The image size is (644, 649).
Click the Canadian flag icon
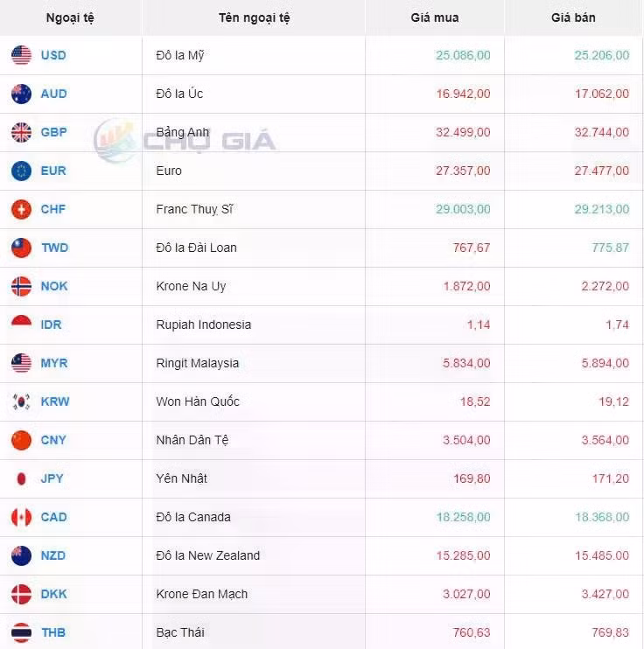22,517
